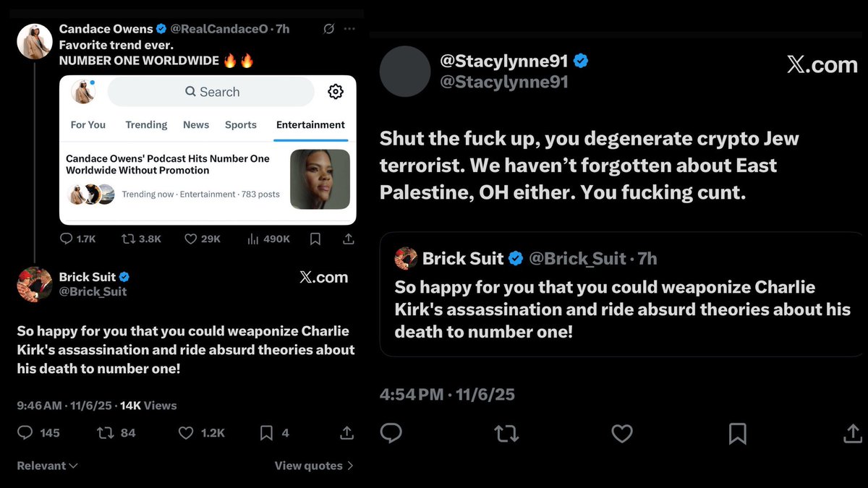Click the Search input field
The image size is (868, 488).
click(x=211, y=92)
